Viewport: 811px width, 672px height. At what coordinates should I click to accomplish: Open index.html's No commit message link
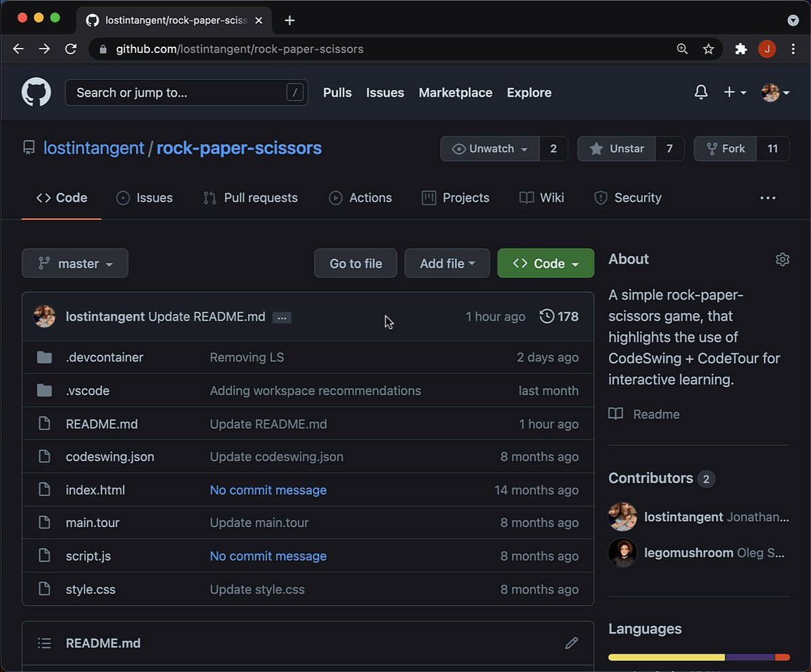click(x=268, y=490)
